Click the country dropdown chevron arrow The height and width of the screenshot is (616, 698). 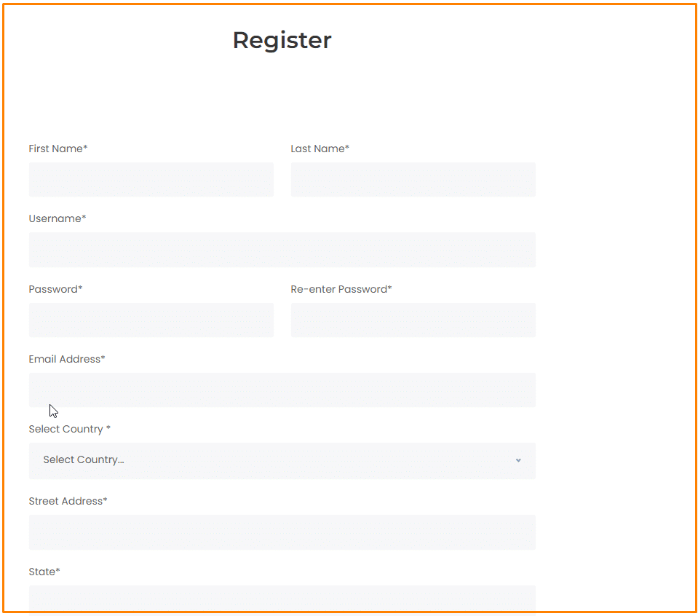pyautogui.click(x=518, y=460)
